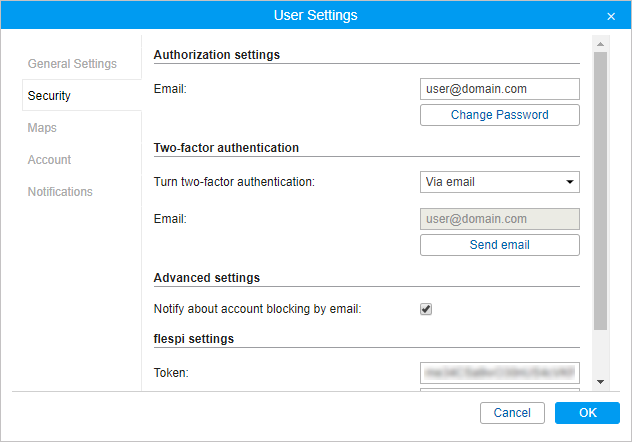The image size is (632, 442).
Task: Click the greyed-out two-factor email field
Action: tap(499, 219)
